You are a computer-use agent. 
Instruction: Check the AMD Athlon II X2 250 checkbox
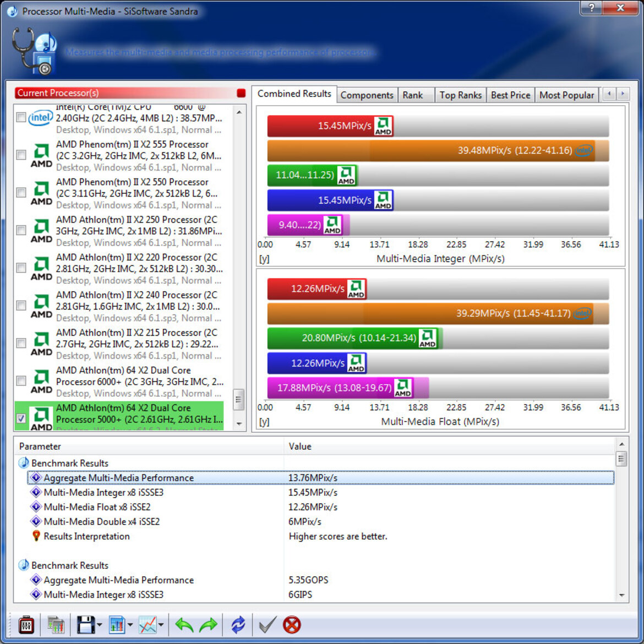pyautogui.click(x=21, y=230)
